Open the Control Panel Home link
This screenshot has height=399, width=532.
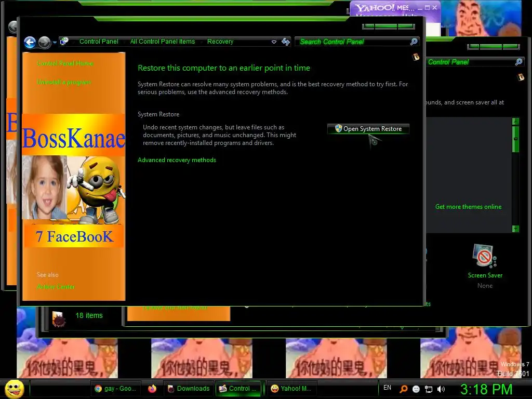pyautogui.click(x=65, y=63)
